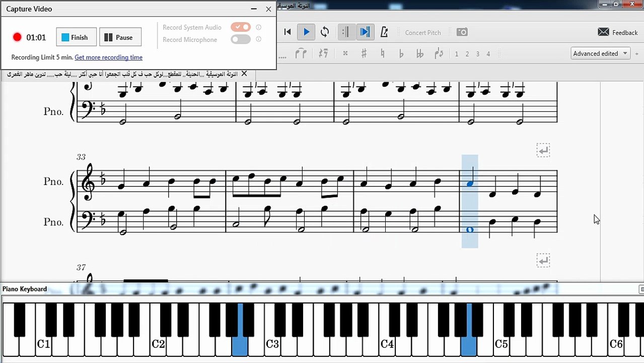Click Finish in Capture Video
Image resolution: width=644 pixels, height=363 pixels.
tap(76, 37)
